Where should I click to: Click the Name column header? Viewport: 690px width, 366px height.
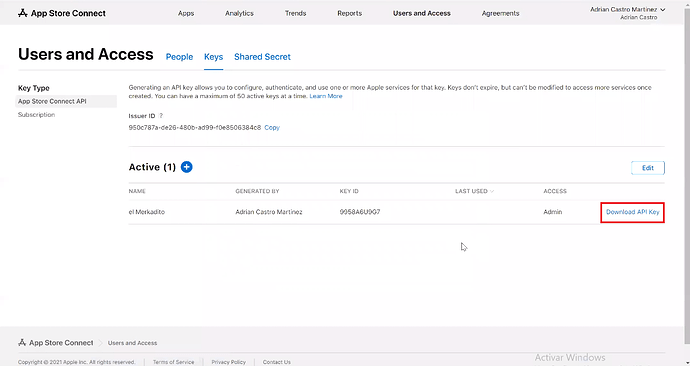137,191
